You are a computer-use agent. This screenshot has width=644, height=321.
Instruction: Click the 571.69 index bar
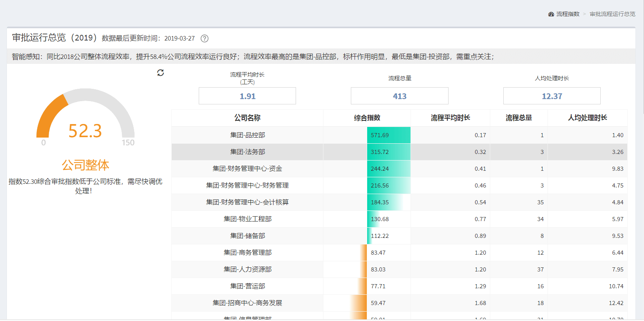coord(388,135)
